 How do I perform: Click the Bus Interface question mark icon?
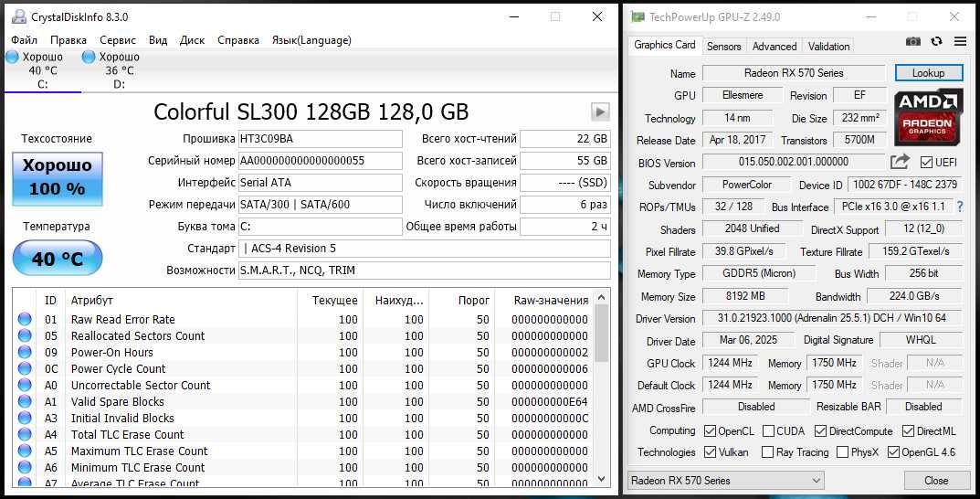(960, 207)
